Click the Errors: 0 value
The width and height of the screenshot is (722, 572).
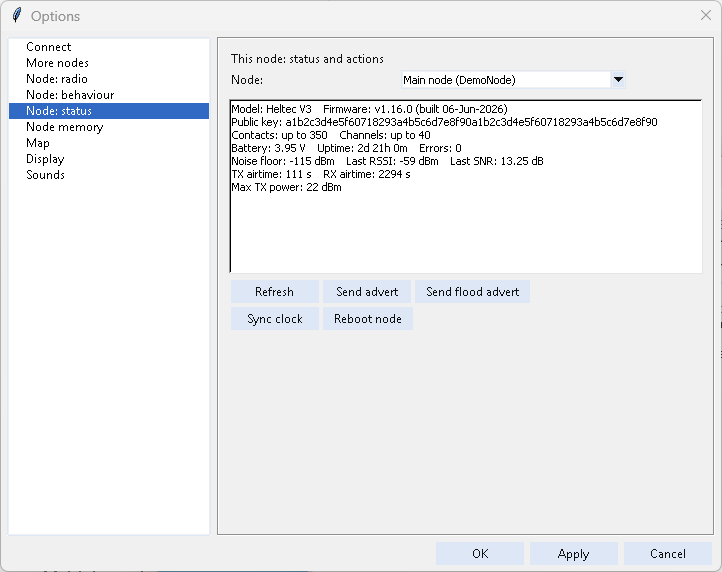pos(440,148)
